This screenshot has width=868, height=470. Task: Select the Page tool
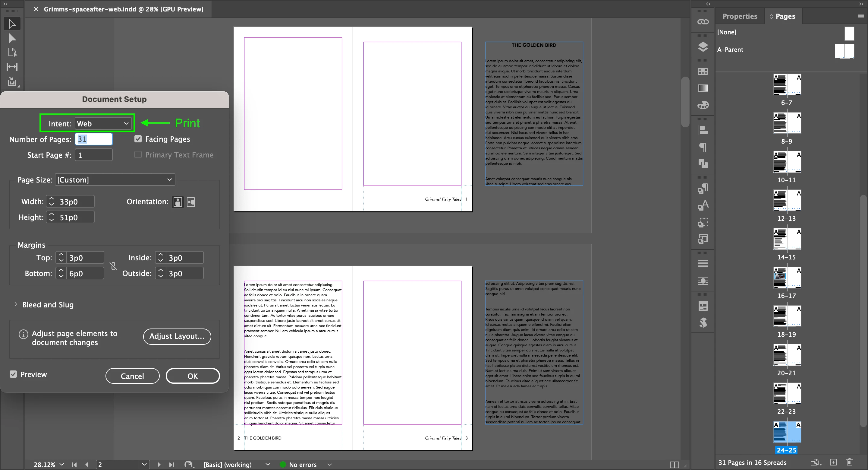tap(12, 52)
